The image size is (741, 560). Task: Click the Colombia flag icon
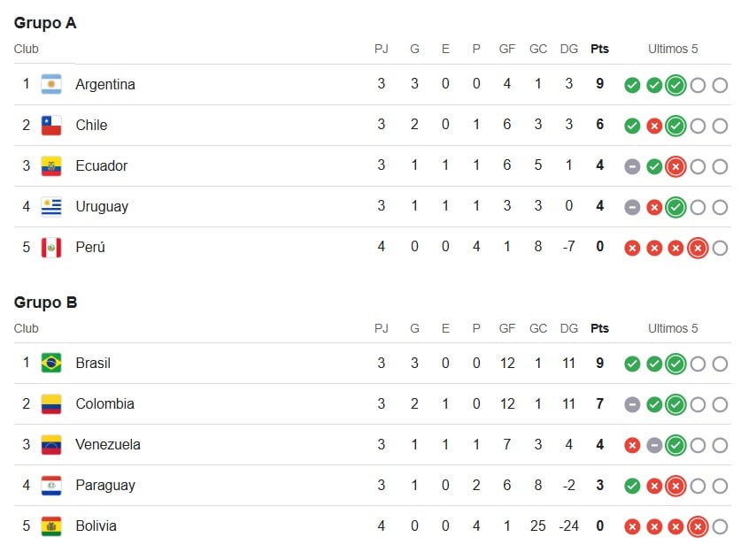(x=51, y=404)
